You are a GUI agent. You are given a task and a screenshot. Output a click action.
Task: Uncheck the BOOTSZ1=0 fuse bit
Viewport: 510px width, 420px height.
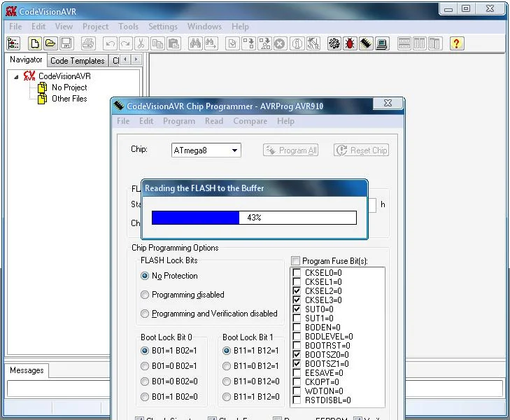pos(297,363)
